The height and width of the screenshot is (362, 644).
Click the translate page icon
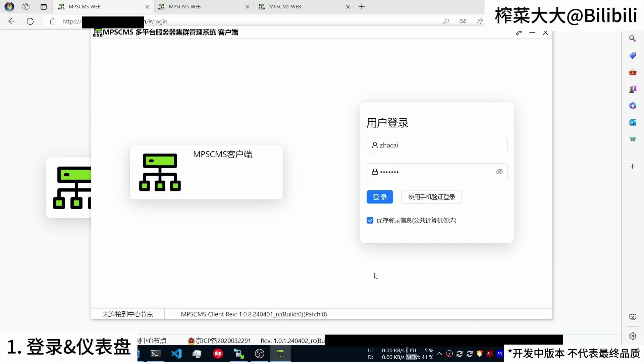coord(463,21)
